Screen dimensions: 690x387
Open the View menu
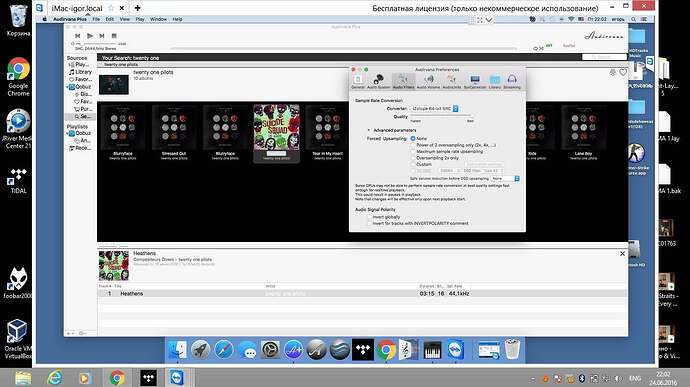[x=125, y=19]
